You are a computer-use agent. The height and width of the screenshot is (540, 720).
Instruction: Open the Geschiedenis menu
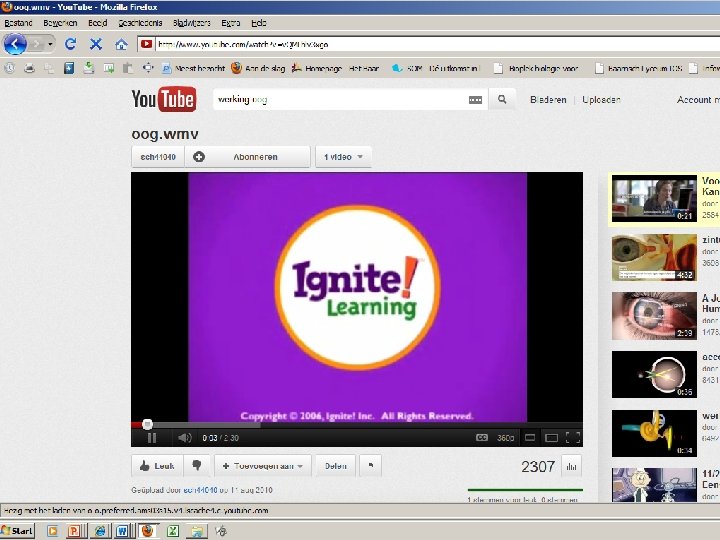140,23
